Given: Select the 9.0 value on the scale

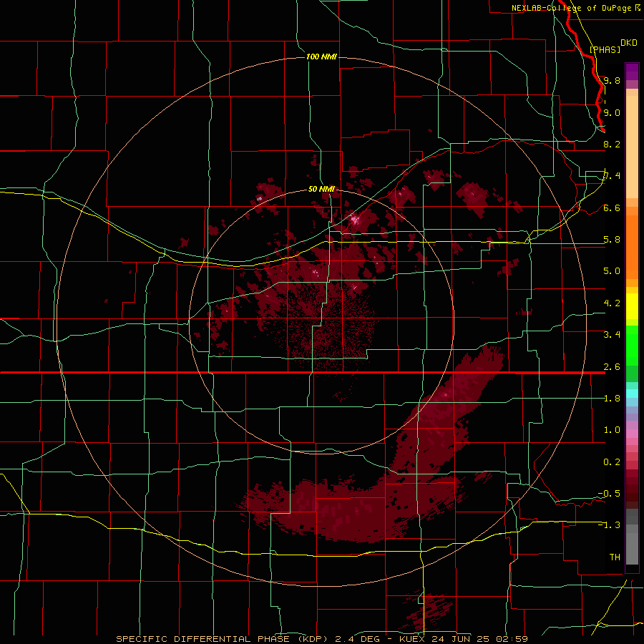Looking at the screenshot, I should [612, 112].
